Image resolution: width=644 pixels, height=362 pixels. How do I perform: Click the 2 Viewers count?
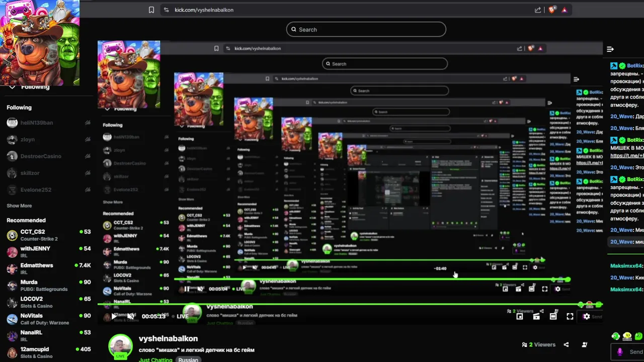click(539, 345)
